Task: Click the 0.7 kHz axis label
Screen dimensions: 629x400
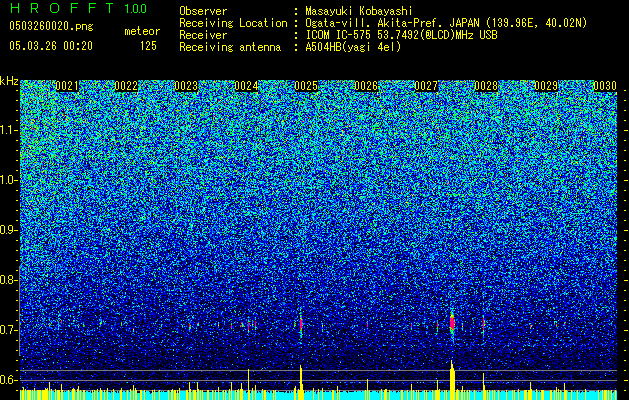Action: coord(8,330)
